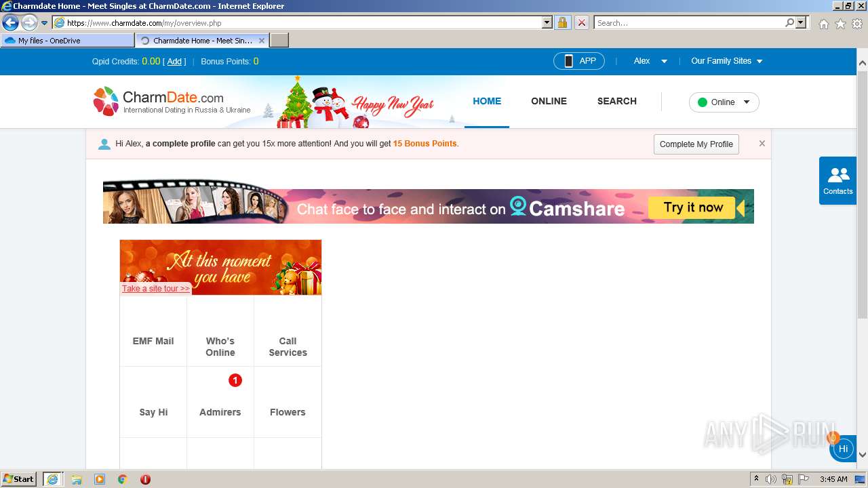Open the Online status dropdown

pyautogui.click(x=724, y=102)
